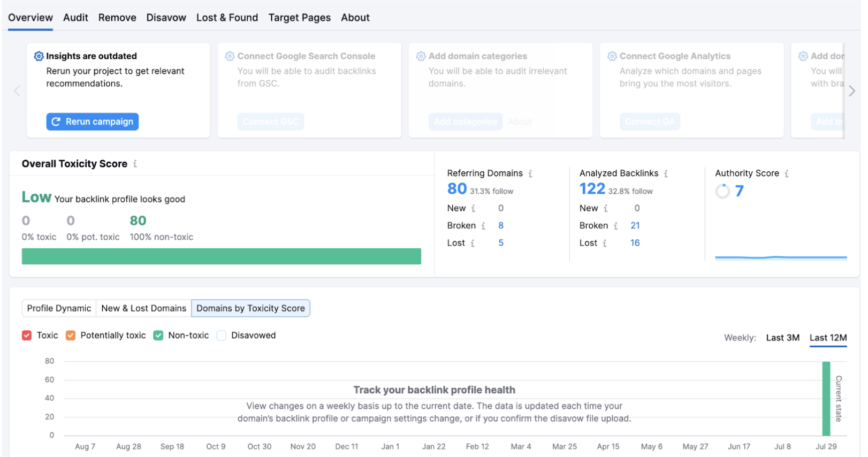Open the Disavow tab
The width and height of the screenshot is (868, 457).
[166, 18]
